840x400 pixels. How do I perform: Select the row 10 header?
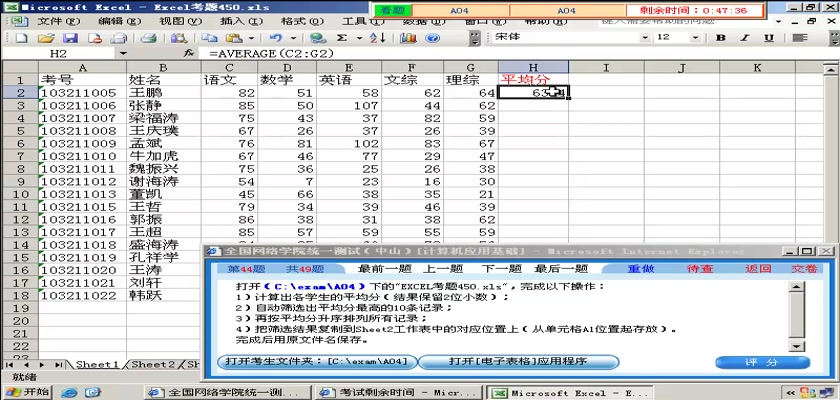pos(20,194)
